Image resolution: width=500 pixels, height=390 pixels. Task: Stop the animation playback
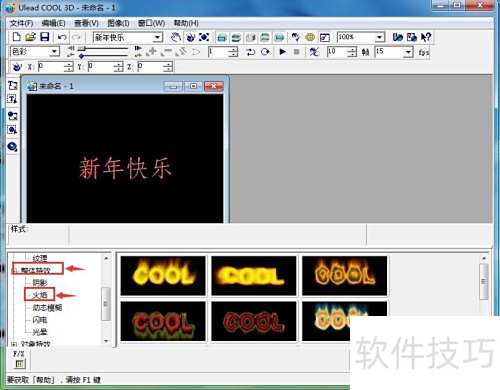[296, 52]
